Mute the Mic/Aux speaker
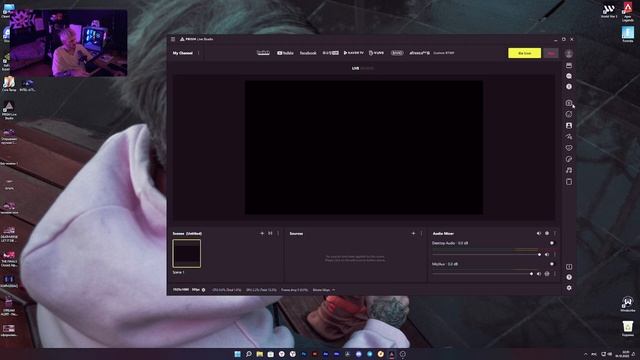Screen dimensions: 640x360 point(539,274)
